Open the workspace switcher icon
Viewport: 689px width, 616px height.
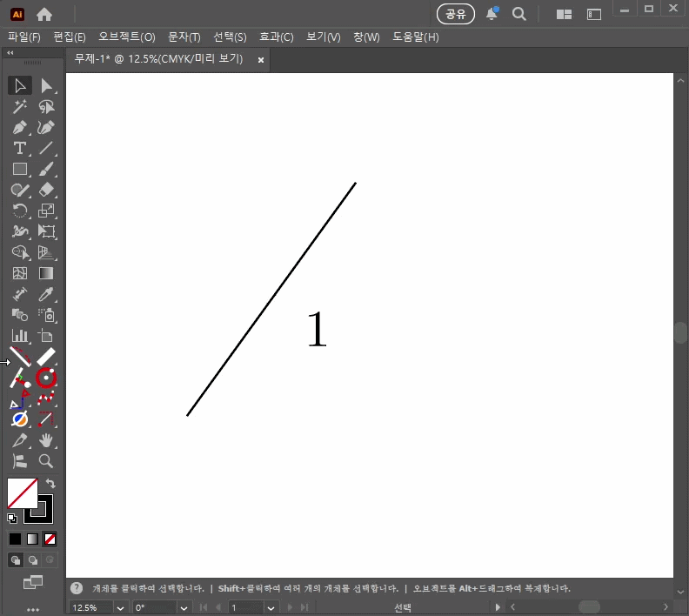click(x=594, y=15)
